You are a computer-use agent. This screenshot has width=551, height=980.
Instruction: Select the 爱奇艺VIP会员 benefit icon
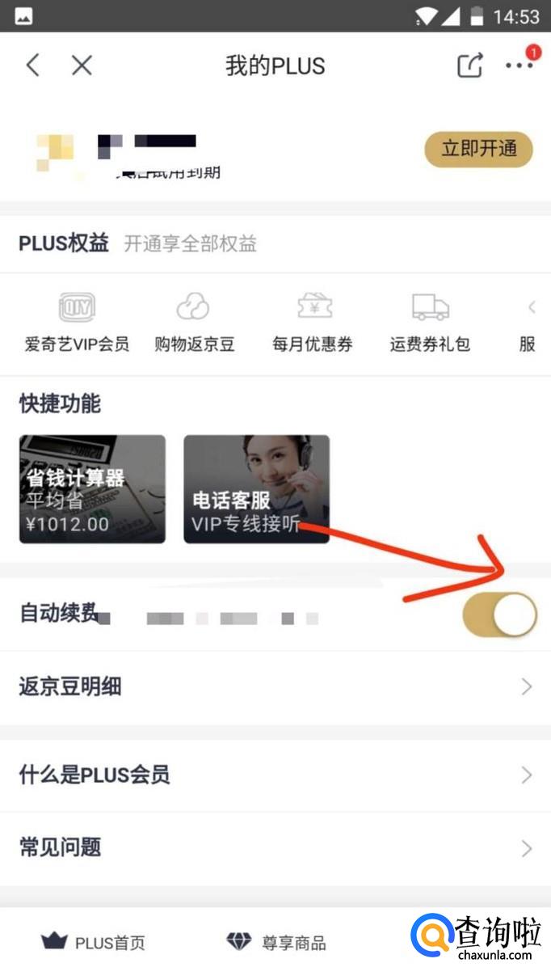[x=77, y=307]
